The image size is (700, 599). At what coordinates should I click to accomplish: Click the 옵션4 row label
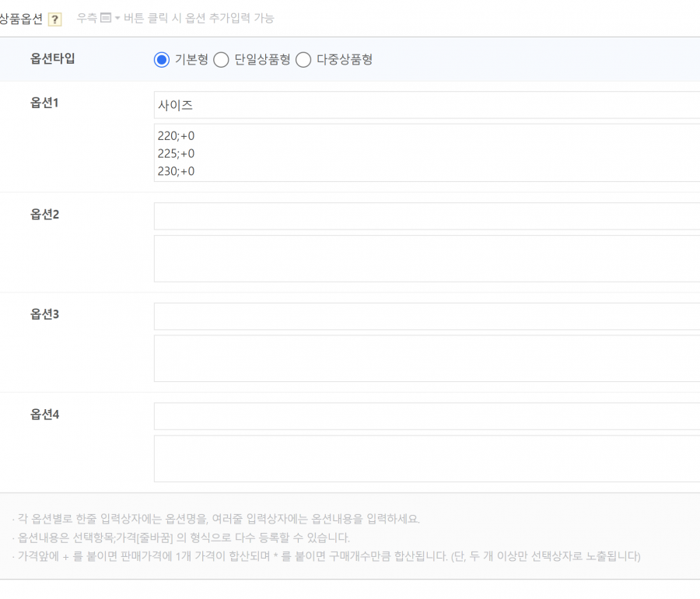[x=45, y=414]
